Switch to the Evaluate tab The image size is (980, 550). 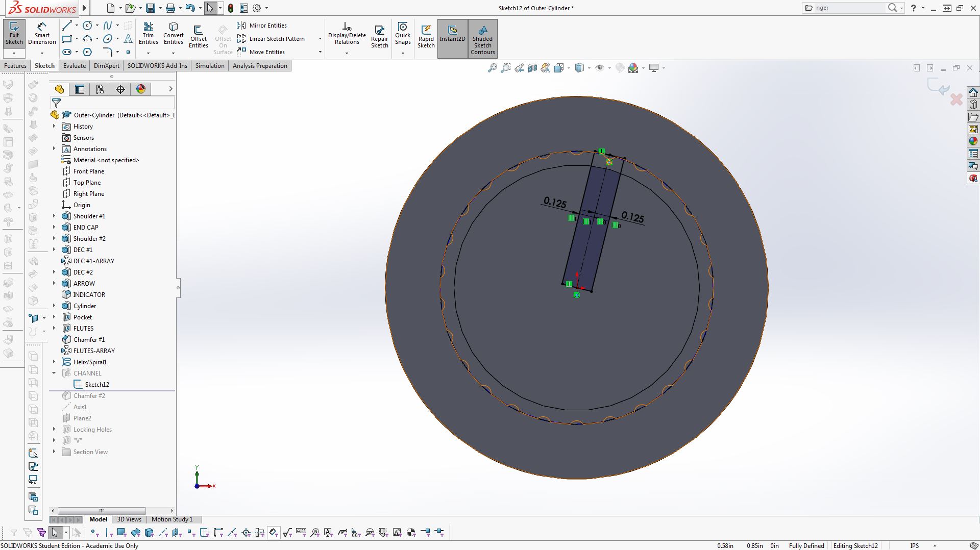click(75, 66)
